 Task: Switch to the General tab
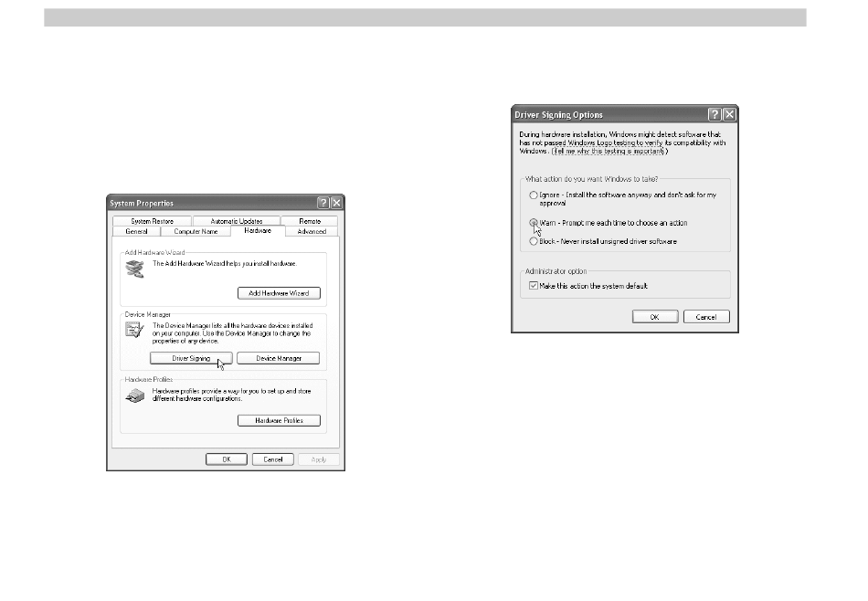(x=136, y=231)
